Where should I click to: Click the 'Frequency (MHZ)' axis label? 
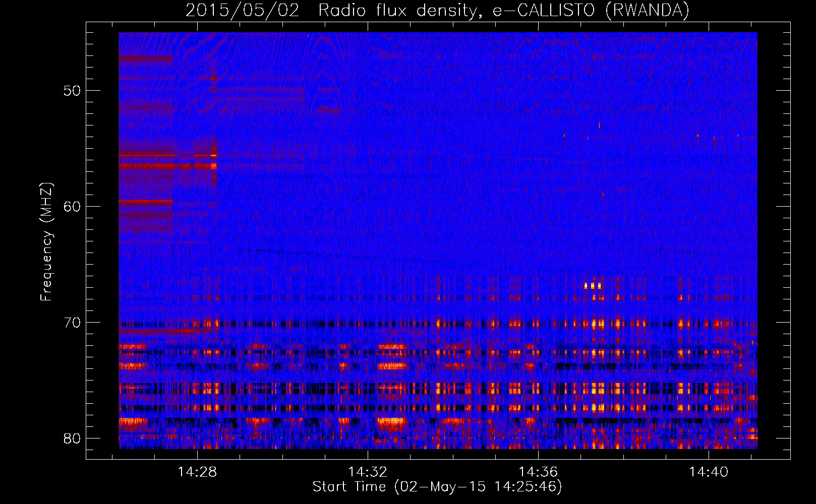pyautogui.click(x=46, y=242)
